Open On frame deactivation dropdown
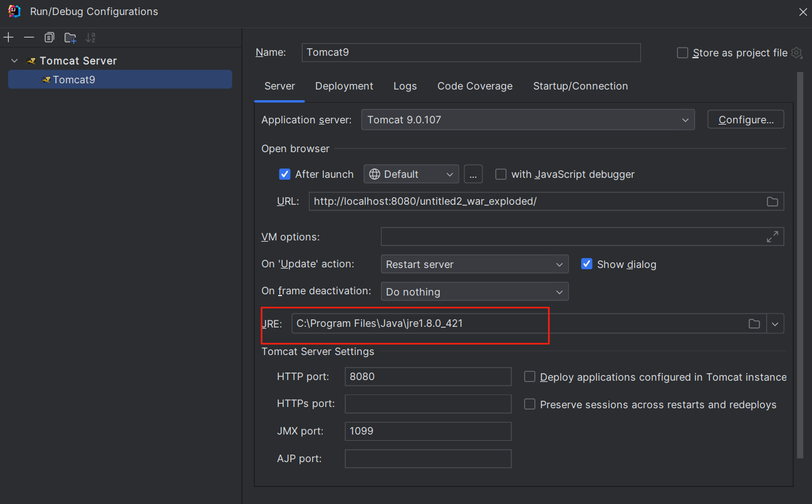This screenshot has height=504, width=812. pyautogui.click(x=474, y=292)
